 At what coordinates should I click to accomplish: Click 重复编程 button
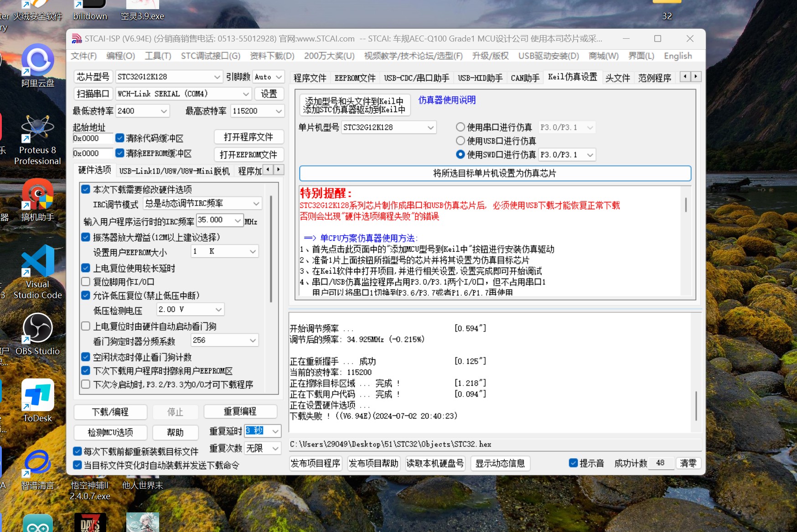pos(240,411)
